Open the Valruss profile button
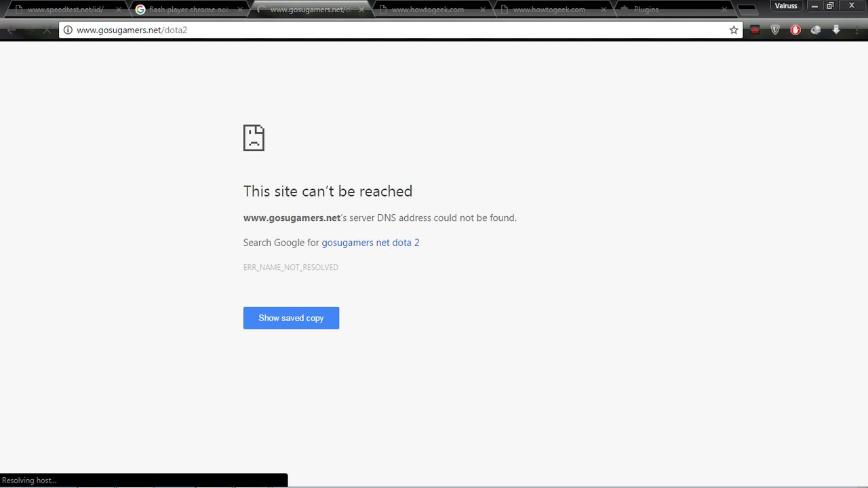The width and height of the screenshot is (868, 488). tap(786, 5)
